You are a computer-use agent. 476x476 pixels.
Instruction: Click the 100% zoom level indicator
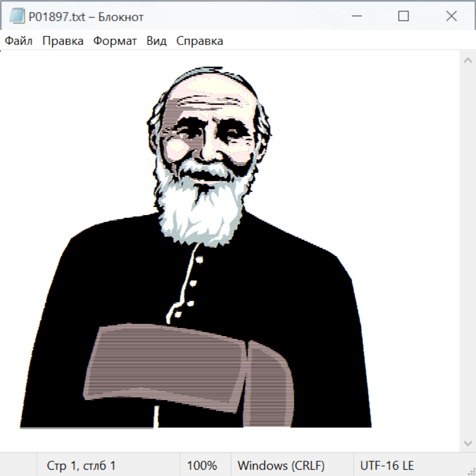[x=202, y=466]
